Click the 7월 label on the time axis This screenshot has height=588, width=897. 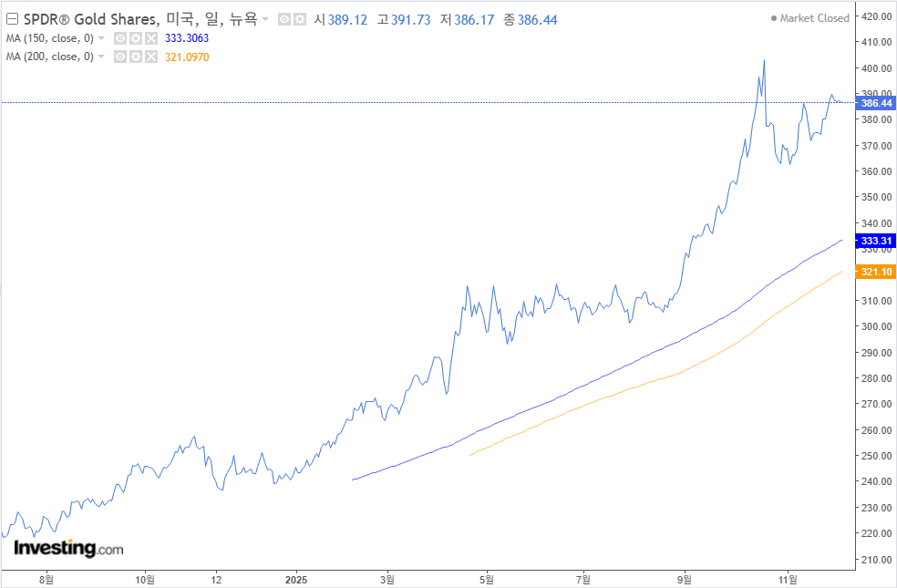[x=583, y=580]
